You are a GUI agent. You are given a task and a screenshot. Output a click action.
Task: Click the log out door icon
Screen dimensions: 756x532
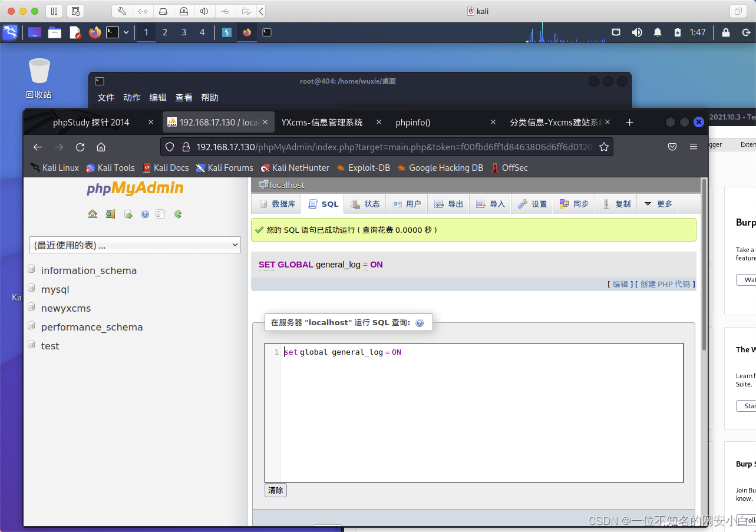[110, 214]
